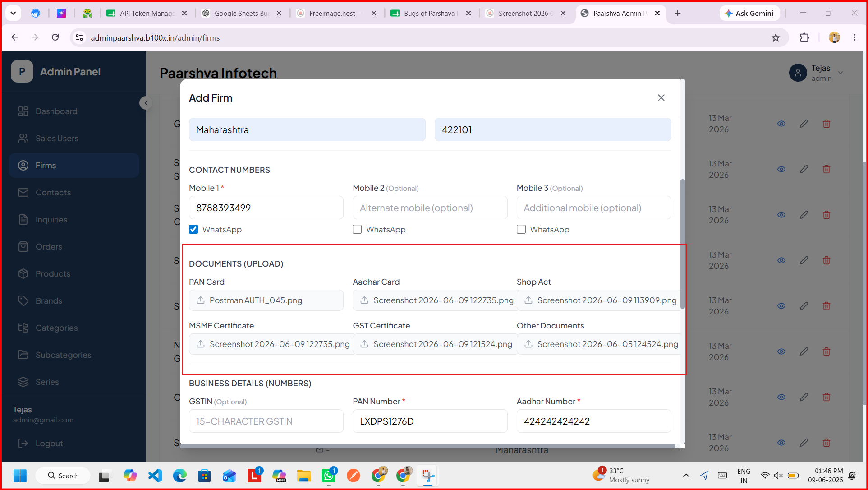Screen dimensions: 868x490
Task: Open Products in the sidebar
Action: (74, 274)
